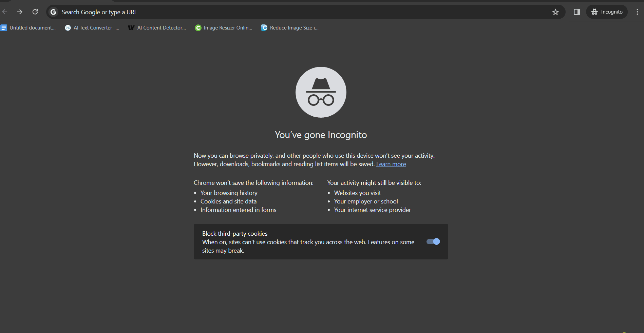Viewport: 644px width, 333px height.
Task: Click "Your employer or school" list item
Action: click(x=366, y=201)
